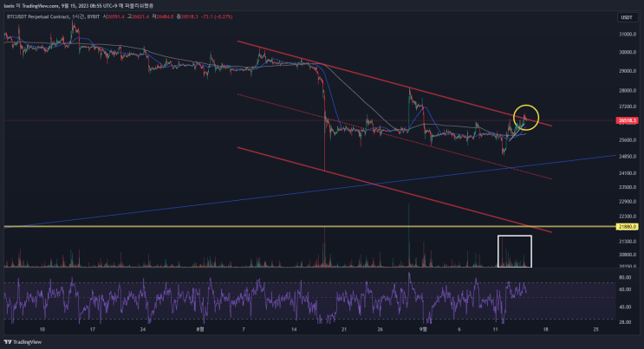The height and width of the screenshot is (349, 644).
Task: Click the 9월 date label on the time axis
Action: [423, 329]
